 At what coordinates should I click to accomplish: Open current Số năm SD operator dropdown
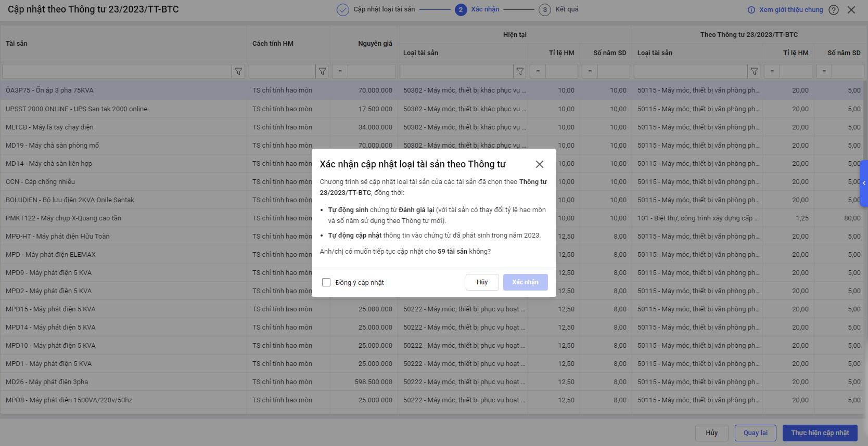(x=590, y=71)
